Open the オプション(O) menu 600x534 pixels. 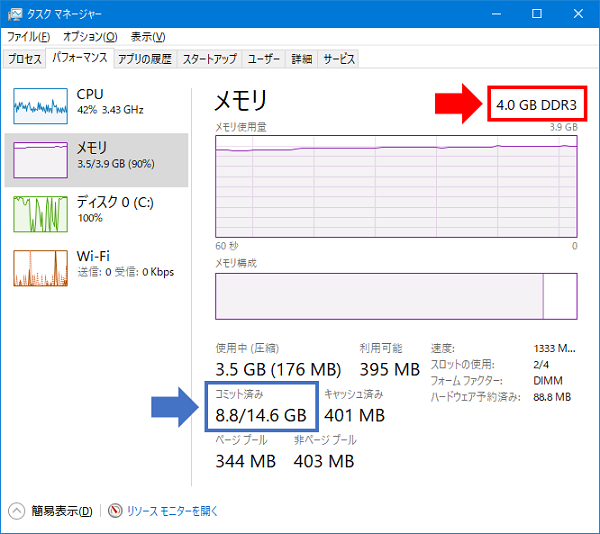coord(90,37)
